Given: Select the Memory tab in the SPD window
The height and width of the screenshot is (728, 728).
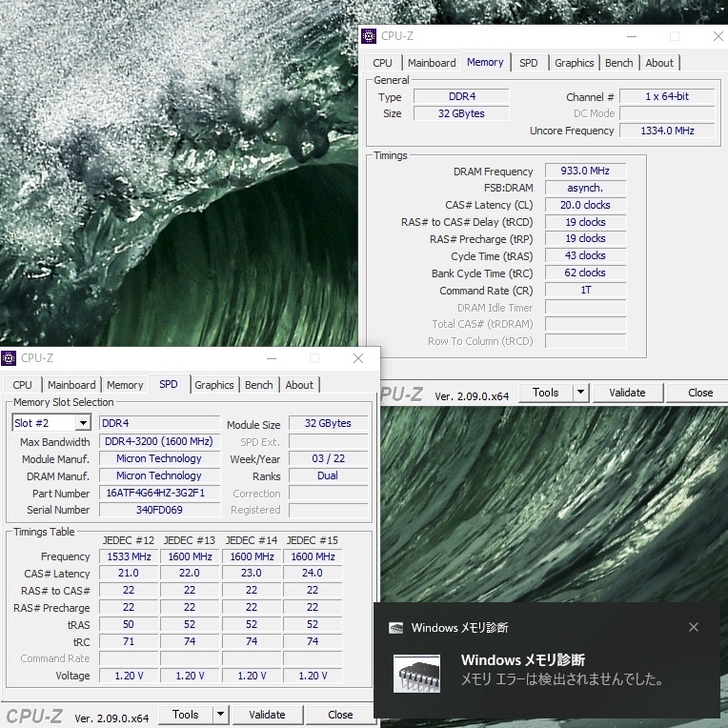Looking at the screenshot, I should tap(125, 385).
